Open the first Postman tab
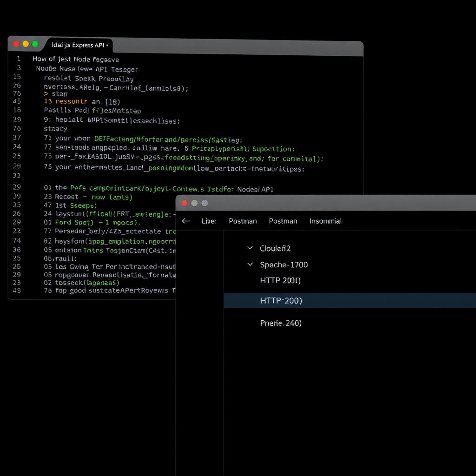 (243, 221)
